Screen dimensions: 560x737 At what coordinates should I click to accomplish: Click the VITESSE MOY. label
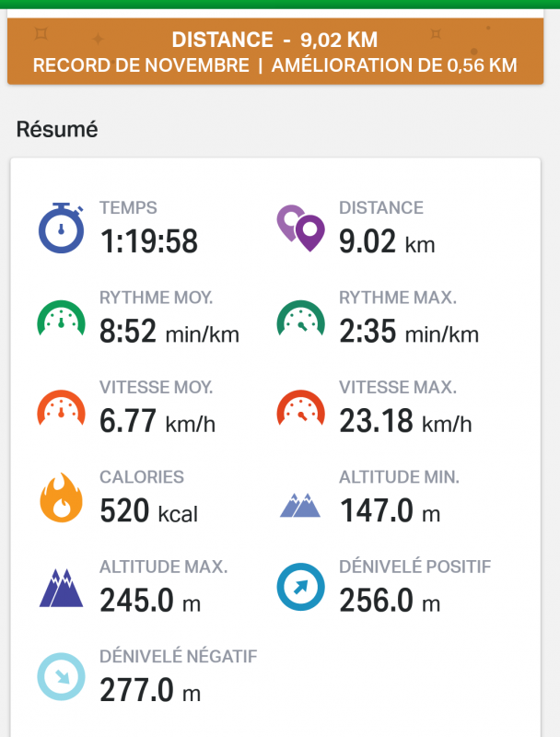pyautogui.click(x=157, y=387)
